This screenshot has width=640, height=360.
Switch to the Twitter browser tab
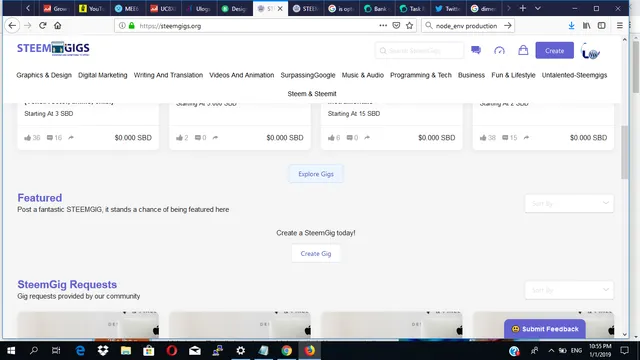tap(448, 8)
